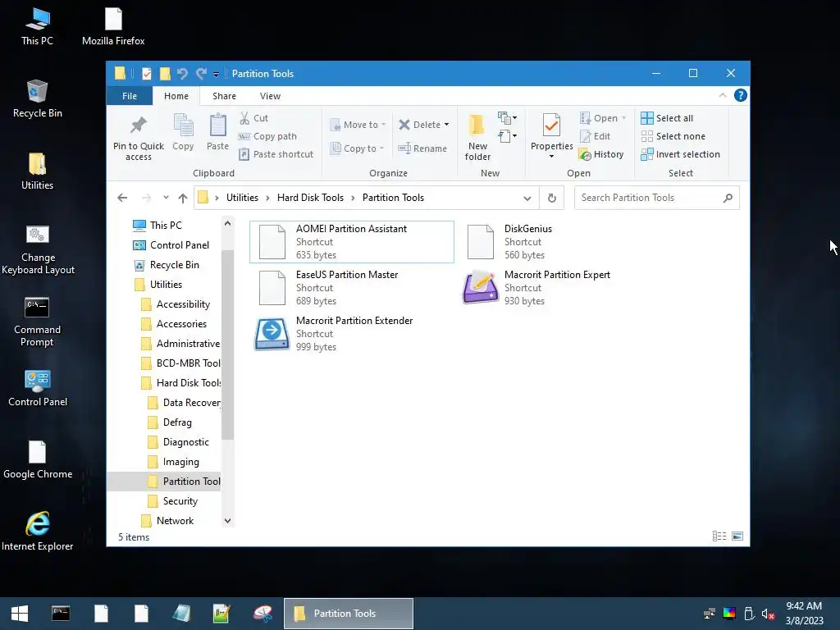
Task: Click the Open button in ribbon
Action: [603, 118]
